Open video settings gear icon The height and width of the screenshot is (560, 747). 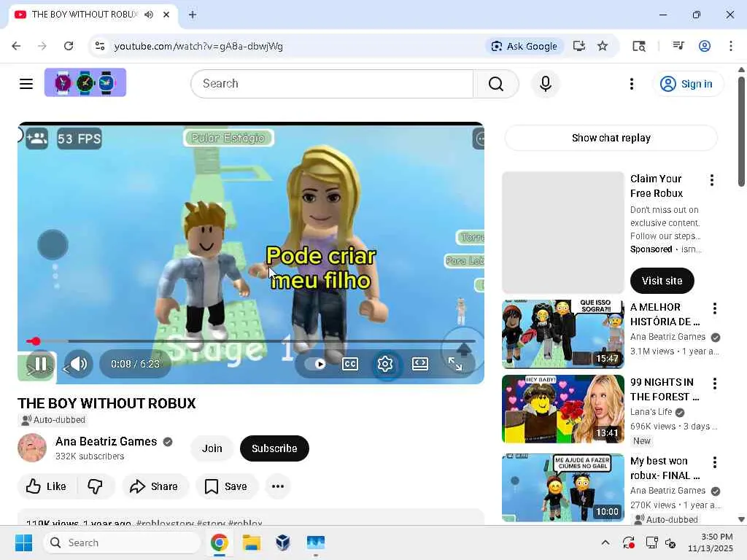click(385, 365)
